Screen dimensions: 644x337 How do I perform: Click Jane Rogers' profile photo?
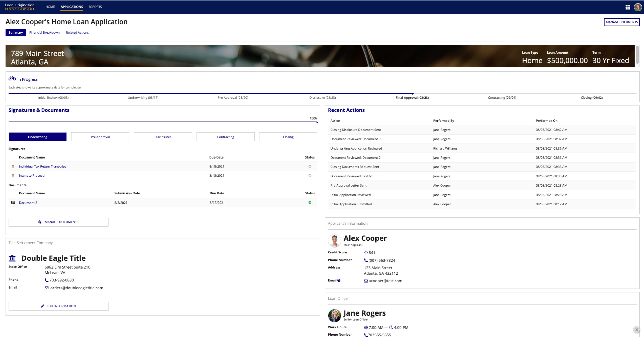coord(334,316)
